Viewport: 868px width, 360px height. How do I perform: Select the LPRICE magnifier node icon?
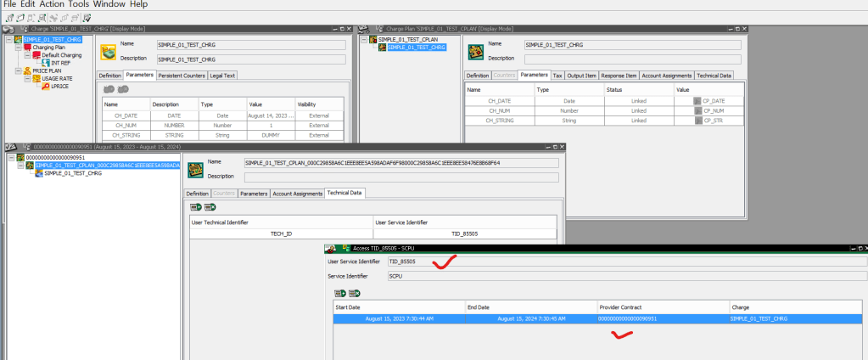click(x=46, y=87)
